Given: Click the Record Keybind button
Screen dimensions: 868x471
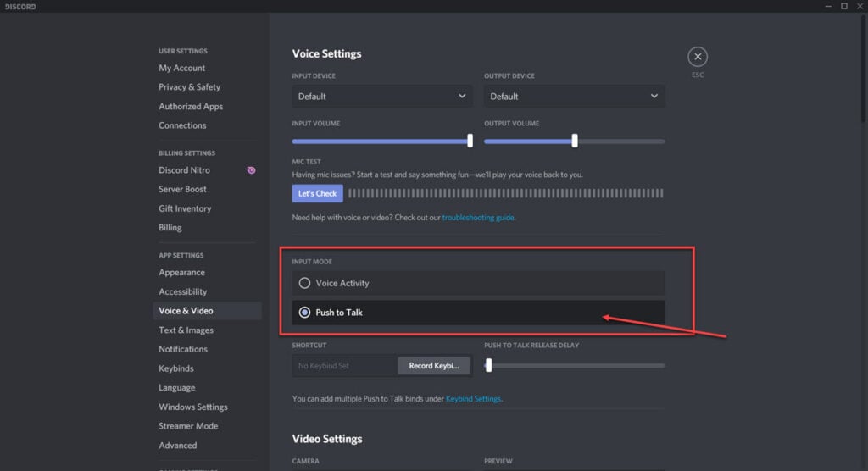Looking at the screenshot, I should pos(434,365).
